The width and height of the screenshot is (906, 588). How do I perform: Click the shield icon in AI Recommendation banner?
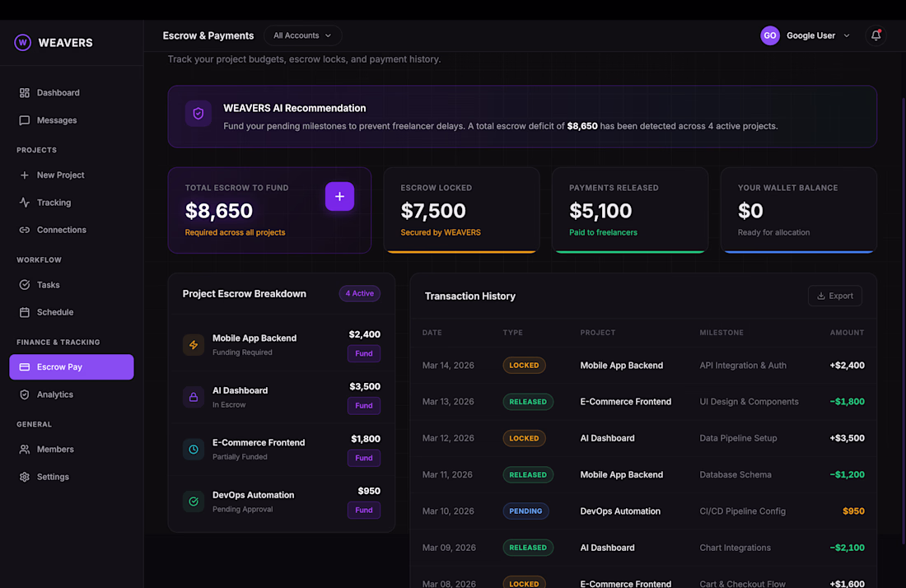tap(198, 113)
